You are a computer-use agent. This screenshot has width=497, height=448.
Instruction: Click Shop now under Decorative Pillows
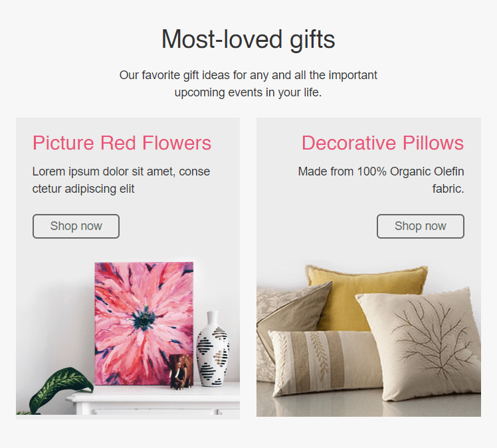(421, 226)
